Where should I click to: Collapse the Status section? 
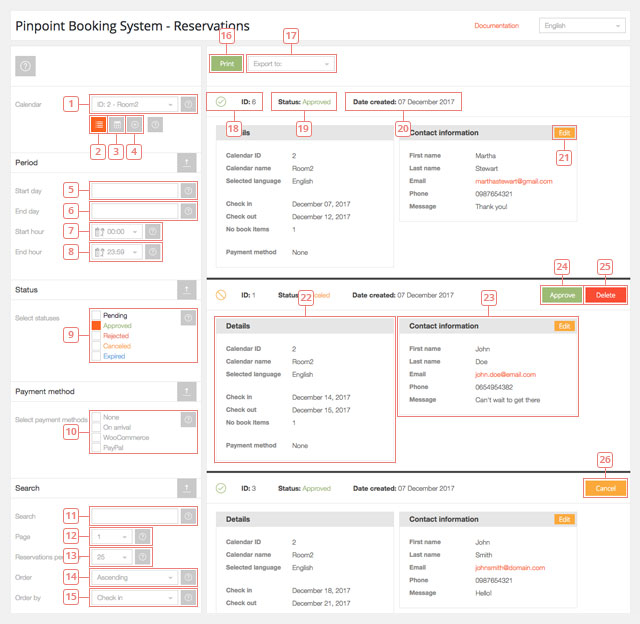187,290
